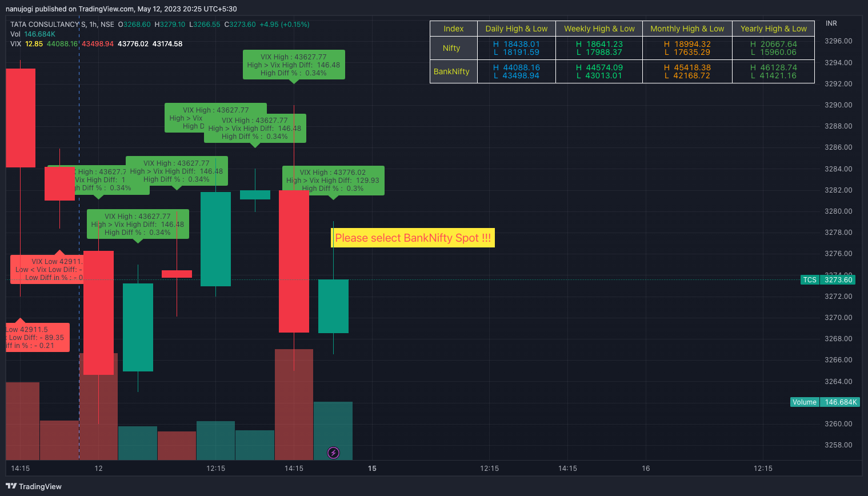Click the Vol 146.684K indicator legend
Viewport: 868px width, 496px height.
(33, 34)
